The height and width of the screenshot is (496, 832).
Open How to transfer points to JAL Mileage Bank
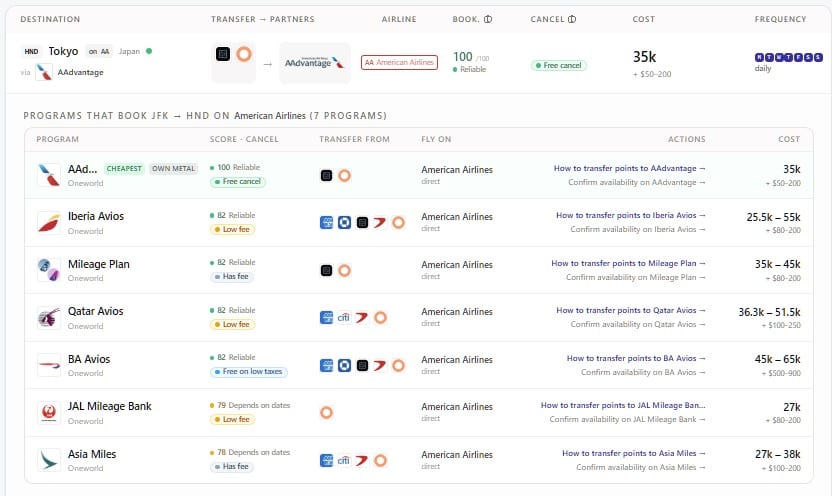(623, 405)
